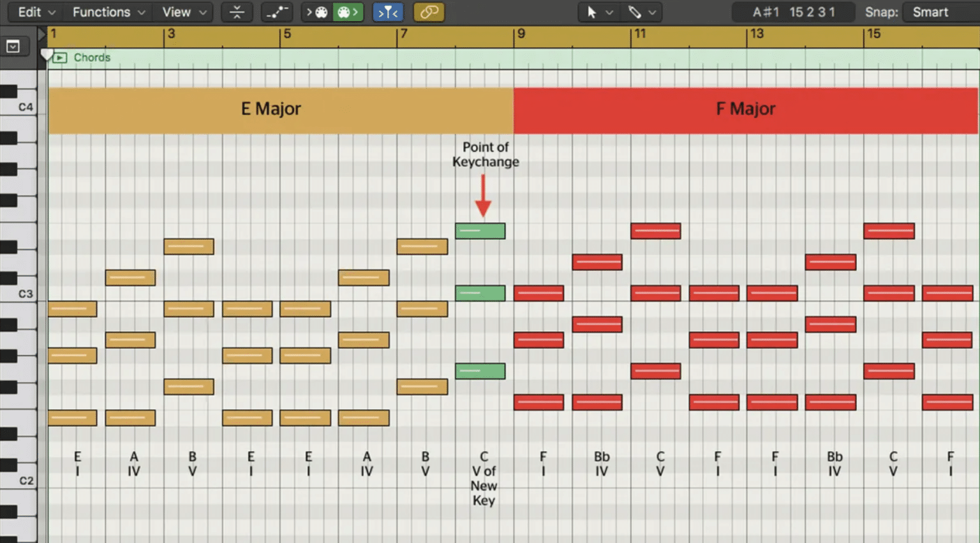Select the MIDI Draw tool in the toolbar
Viewport: 980px width, 543px height.
pyautogui.click(x=277, y=11)
